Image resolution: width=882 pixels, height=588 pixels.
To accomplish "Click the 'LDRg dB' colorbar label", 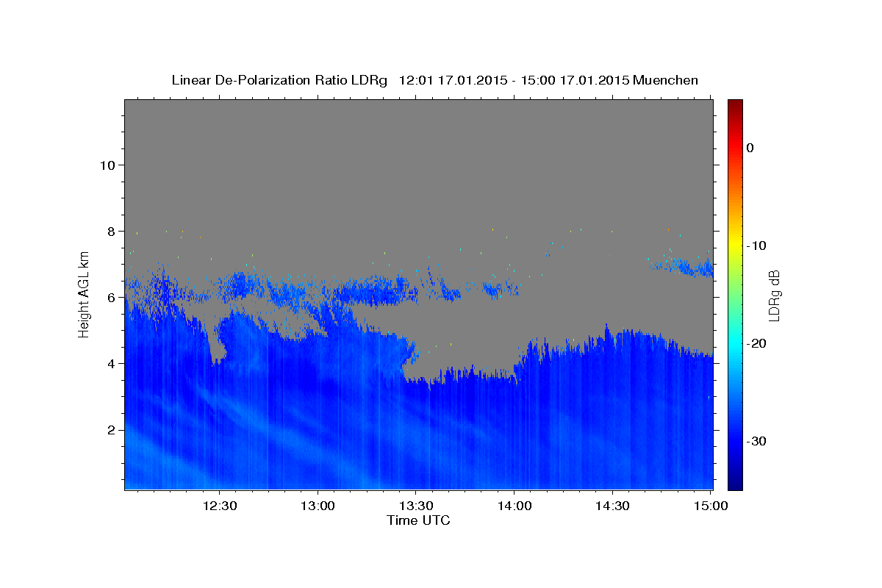I will click(x=773, y=295).
